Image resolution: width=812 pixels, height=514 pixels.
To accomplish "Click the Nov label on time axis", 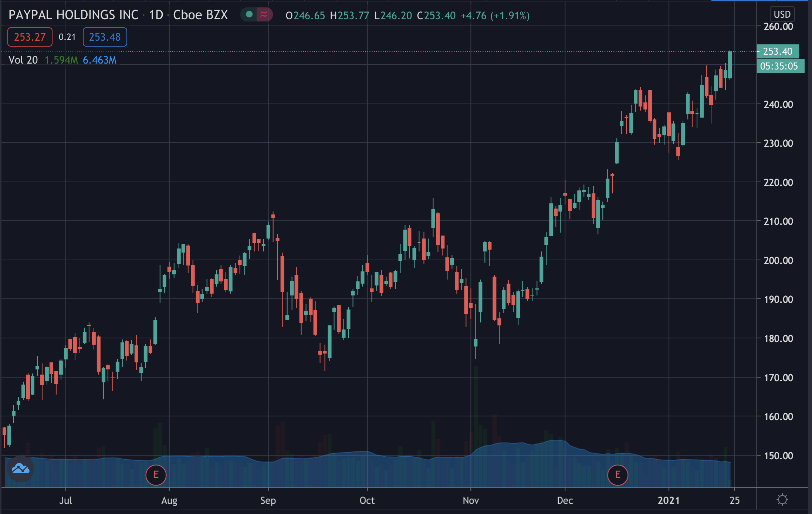I will pos(471,500).
